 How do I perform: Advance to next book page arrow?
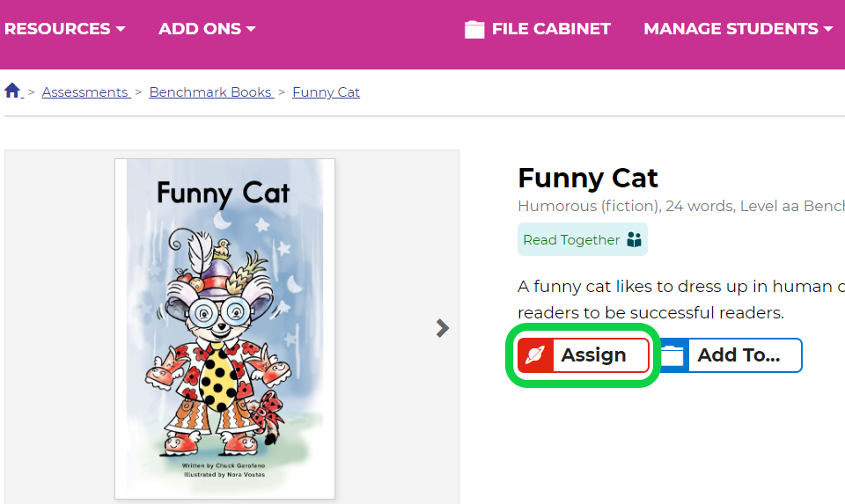(x=443, y=328)
